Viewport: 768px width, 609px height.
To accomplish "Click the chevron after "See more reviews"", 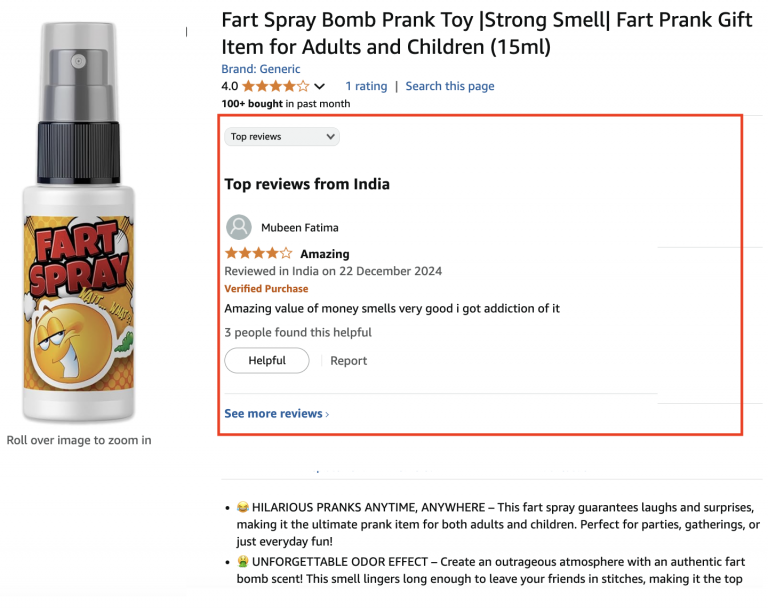I will coord(328,414).
